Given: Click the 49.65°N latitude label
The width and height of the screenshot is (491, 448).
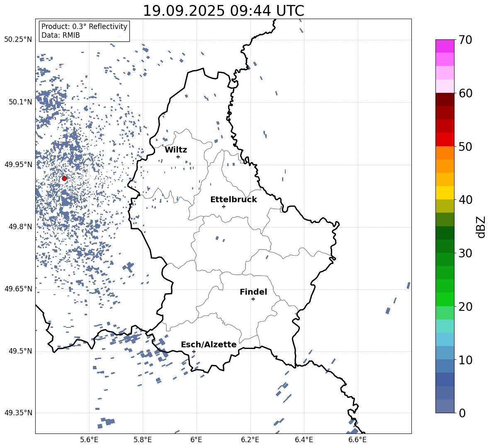Looking at the screenshot, I should pyautogui.click(x=18, y=288).
